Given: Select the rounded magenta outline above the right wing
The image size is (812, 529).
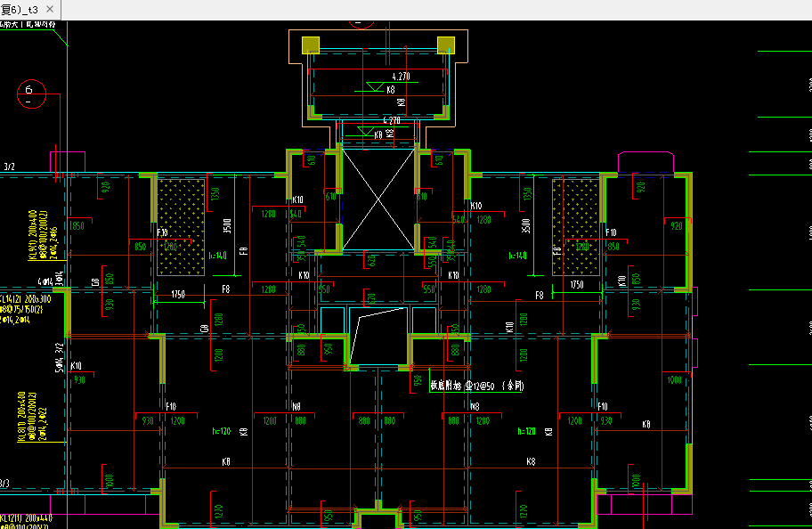Looking at the screenshot, I should pos(646,162).
